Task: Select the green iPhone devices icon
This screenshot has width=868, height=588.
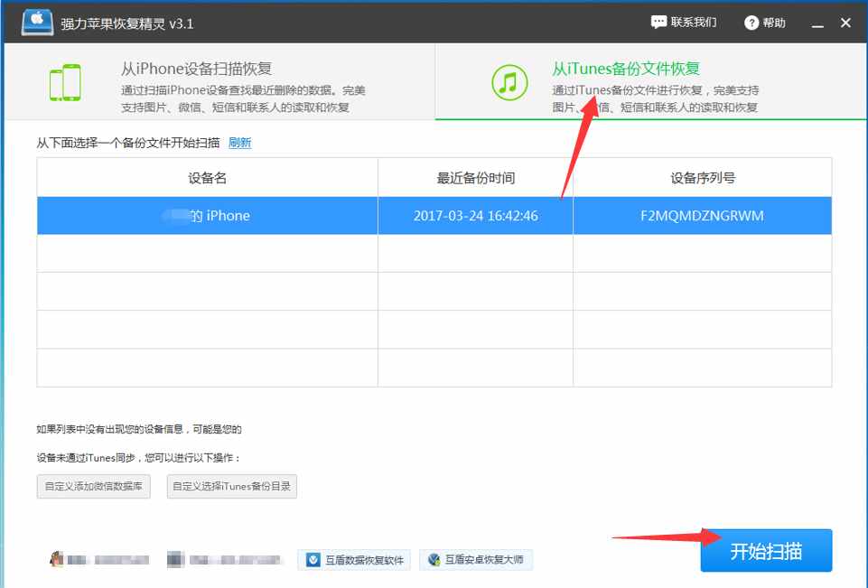Action: [64, 80]
